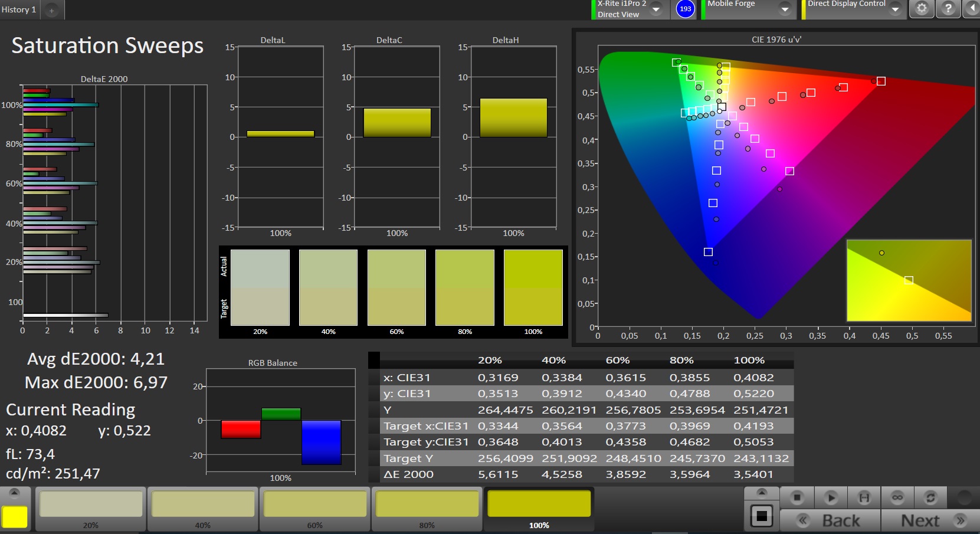Viewport: 980px width, 534px height.
Task: Expand the up arrow above pattern square
Action: tap(762, 492)
